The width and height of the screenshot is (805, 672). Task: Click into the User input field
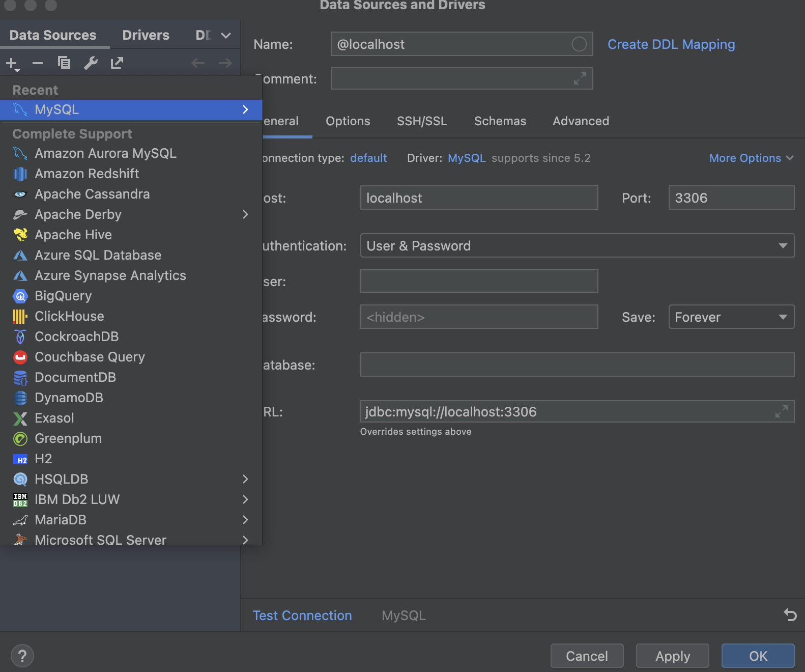click(479, 281)
